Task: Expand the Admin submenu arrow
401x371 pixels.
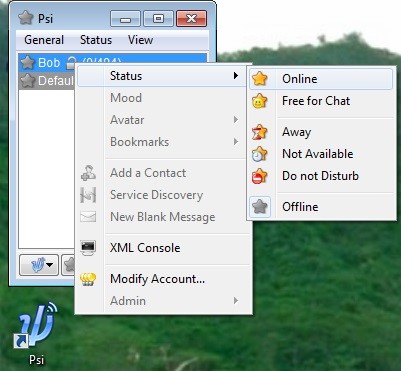Action: pos(236,301)
